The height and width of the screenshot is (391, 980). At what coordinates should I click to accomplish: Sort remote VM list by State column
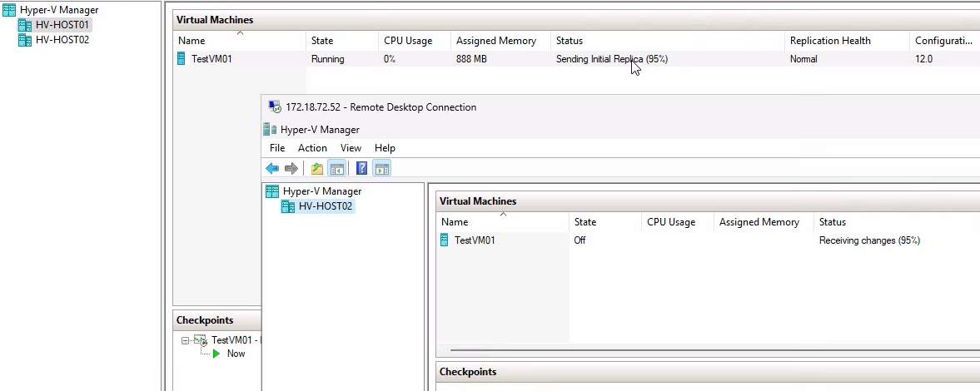pyautogui.click(x=605, y=222)
